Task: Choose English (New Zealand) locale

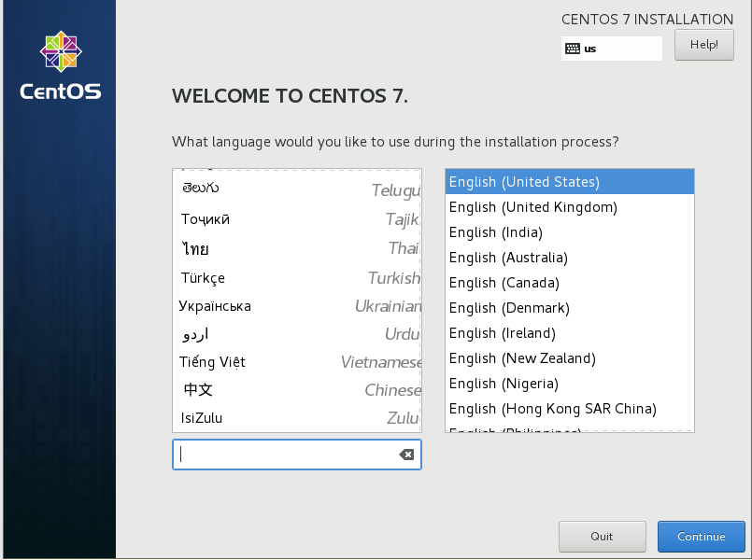Action: [x=569, y=358]
